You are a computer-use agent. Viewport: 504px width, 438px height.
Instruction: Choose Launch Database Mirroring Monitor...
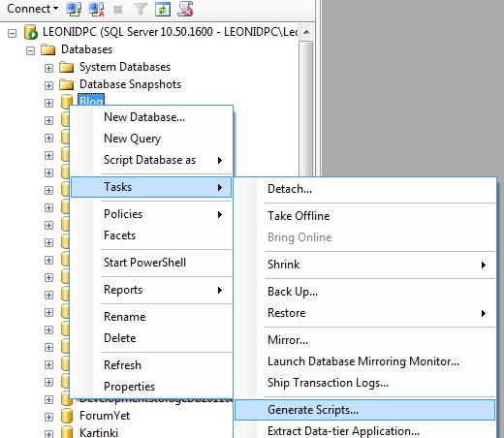pyautogui.click(x=365, y=361)
